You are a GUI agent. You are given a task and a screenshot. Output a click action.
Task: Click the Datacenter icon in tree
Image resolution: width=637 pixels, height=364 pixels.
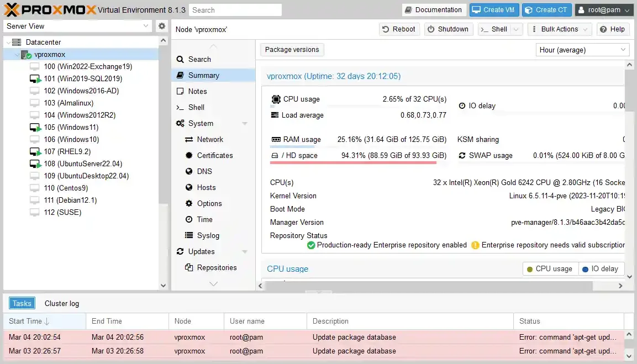[x=17, y=42]
